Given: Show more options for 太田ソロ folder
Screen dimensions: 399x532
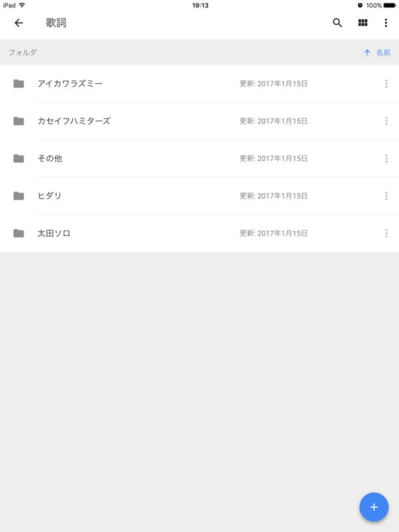Looking at the screenshot, I should click(x=386, y=233).
